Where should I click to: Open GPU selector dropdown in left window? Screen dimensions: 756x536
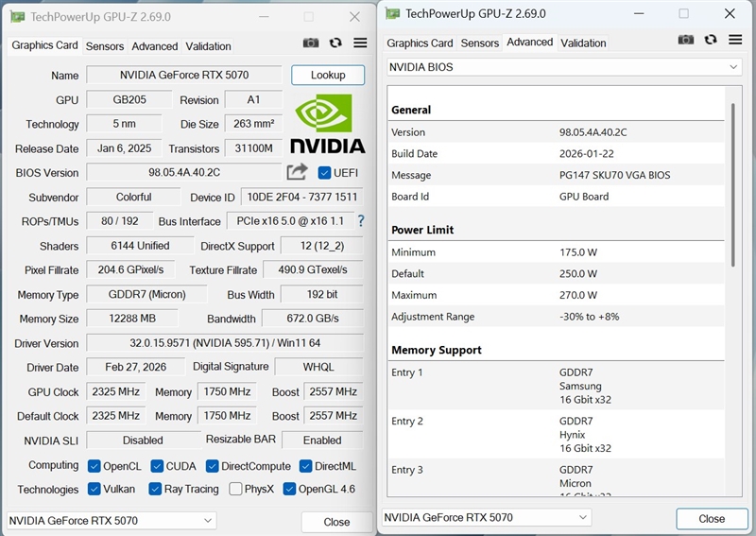point(112,521)
